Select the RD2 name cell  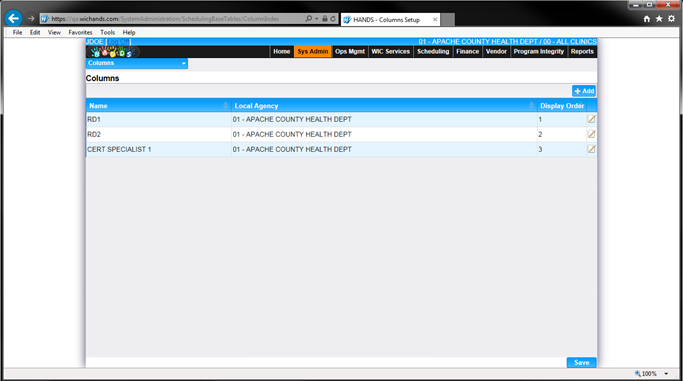click(159, 134)
